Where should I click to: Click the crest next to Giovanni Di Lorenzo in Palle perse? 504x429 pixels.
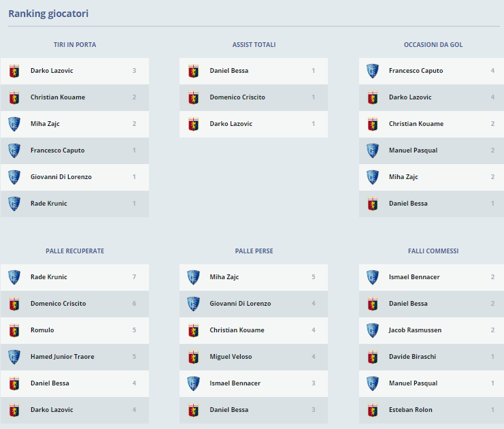click(x=193, y=304)
